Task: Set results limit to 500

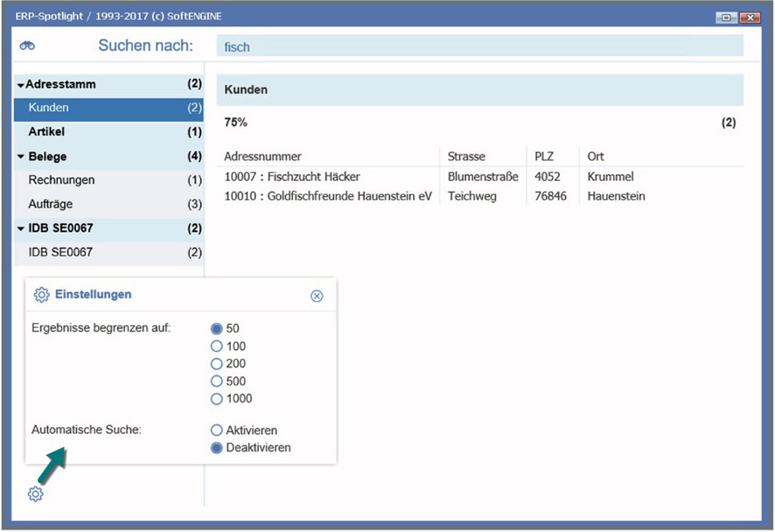Action: 217,381
